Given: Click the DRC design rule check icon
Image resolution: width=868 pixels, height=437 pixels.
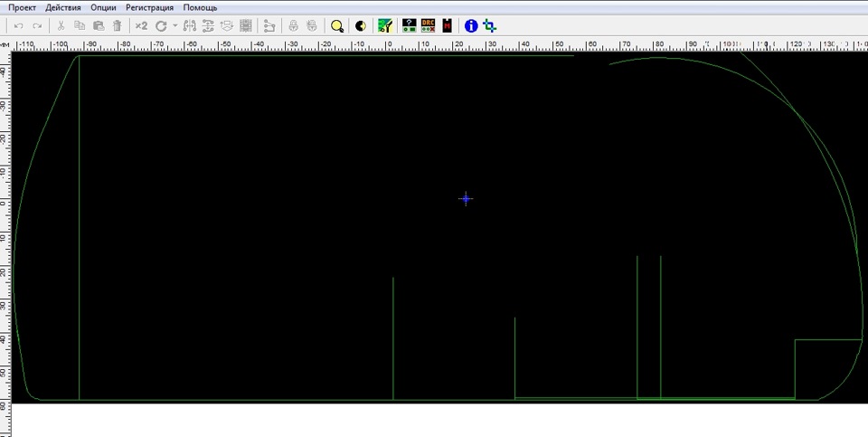Looking at the screenshot, I should point(428,25).
